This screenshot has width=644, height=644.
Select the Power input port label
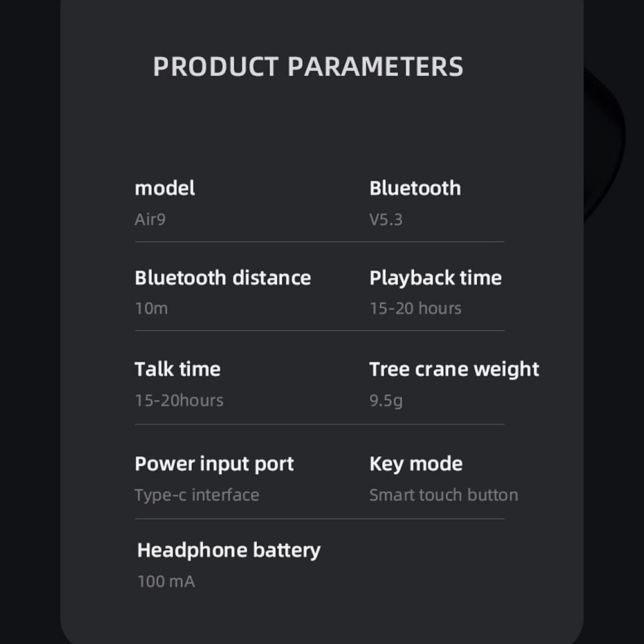tap(214, 464)
